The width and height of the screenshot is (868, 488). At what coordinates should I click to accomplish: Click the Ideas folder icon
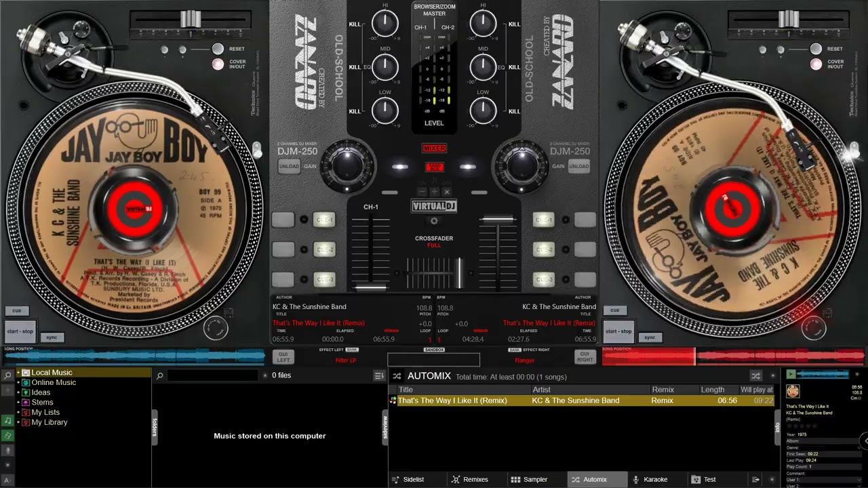tap(26, 392)
